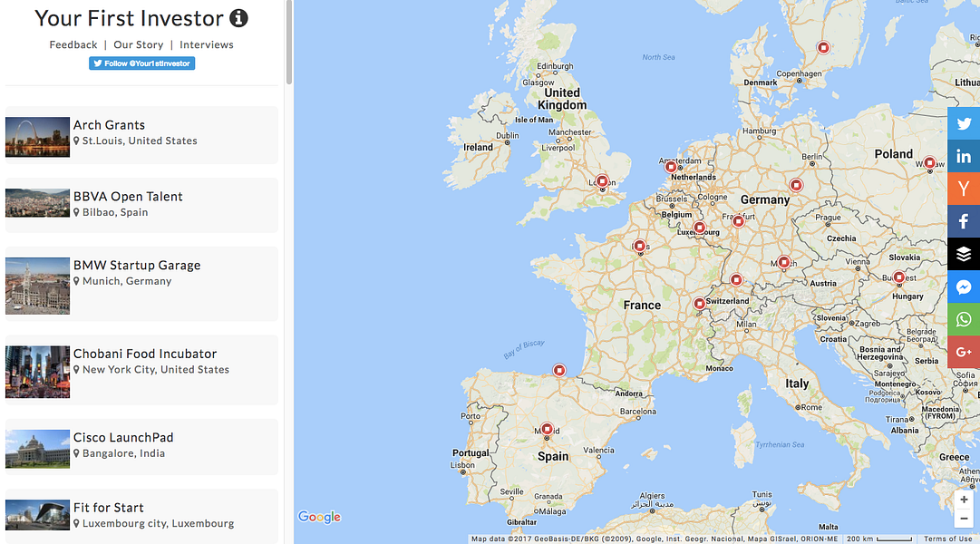Share via the Google Plus sidebar icon
Viewport: 980px width, 544px height.
tap(964, 352)
